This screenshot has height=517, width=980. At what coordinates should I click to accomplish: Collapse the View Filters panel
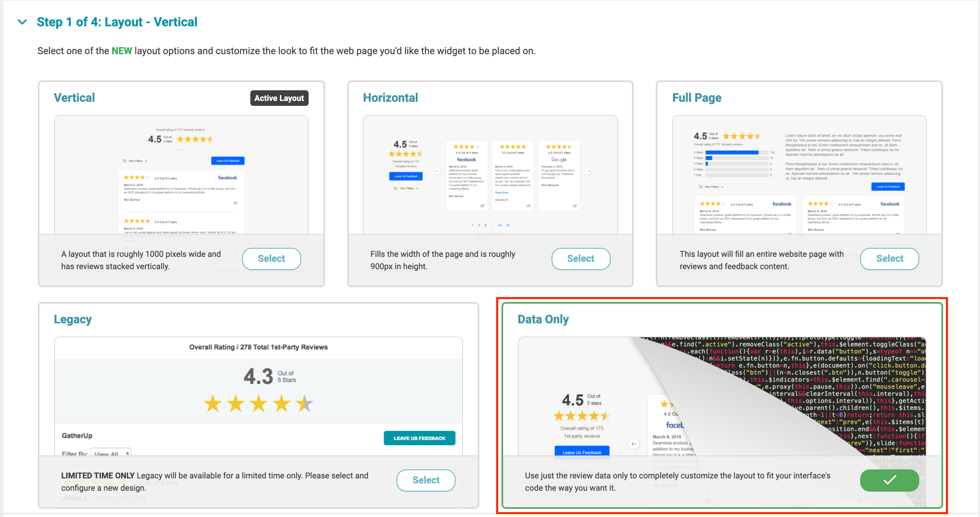click(x=146, y=160)
